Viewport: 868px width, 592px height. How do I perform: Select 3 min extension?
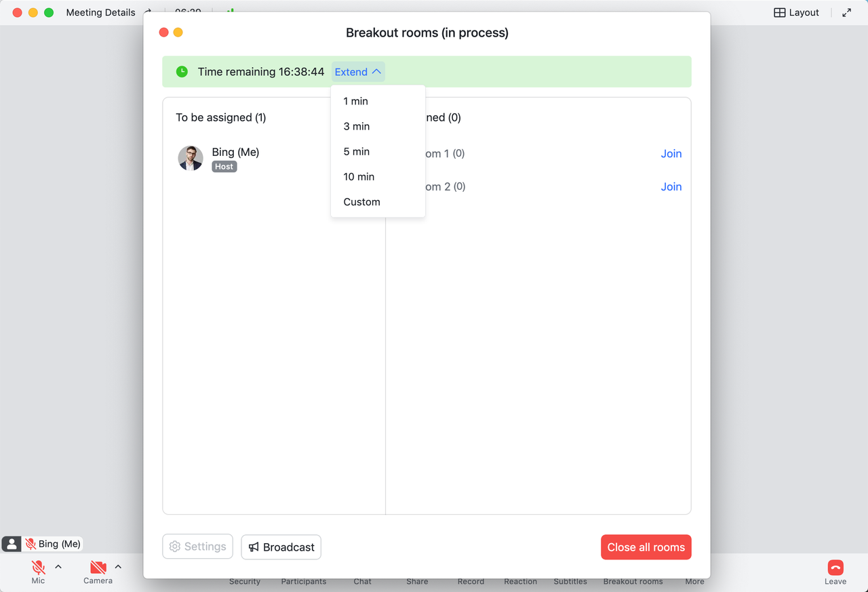point(357,126)
